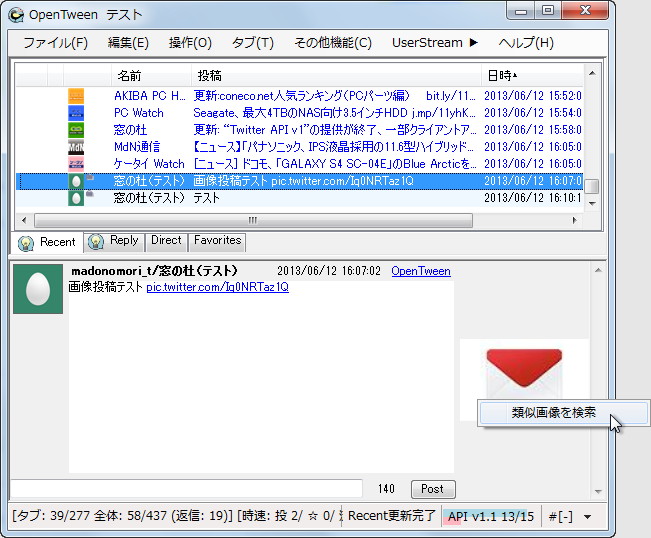
Task: Open the ファイル(F) menu
Action: (x=56, y=43)
